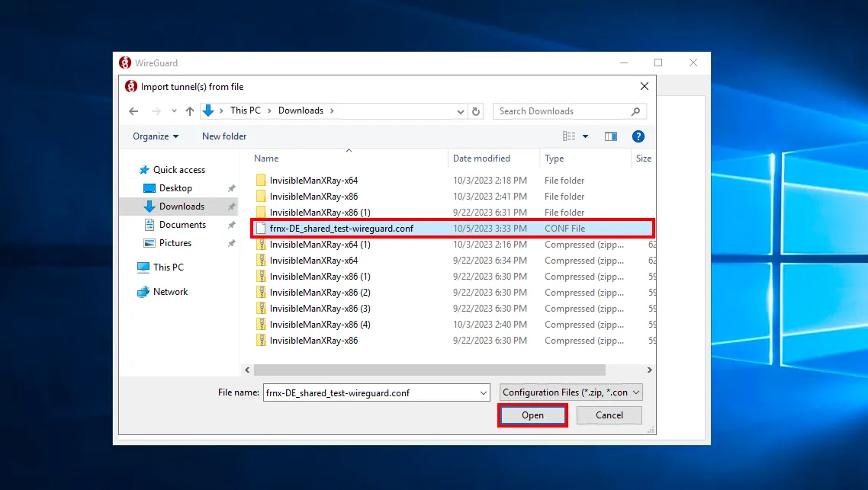The width and height of the screenshot is (868, 490).
Task: Expand the chevron after This PC in path
Action: [269, 110]
